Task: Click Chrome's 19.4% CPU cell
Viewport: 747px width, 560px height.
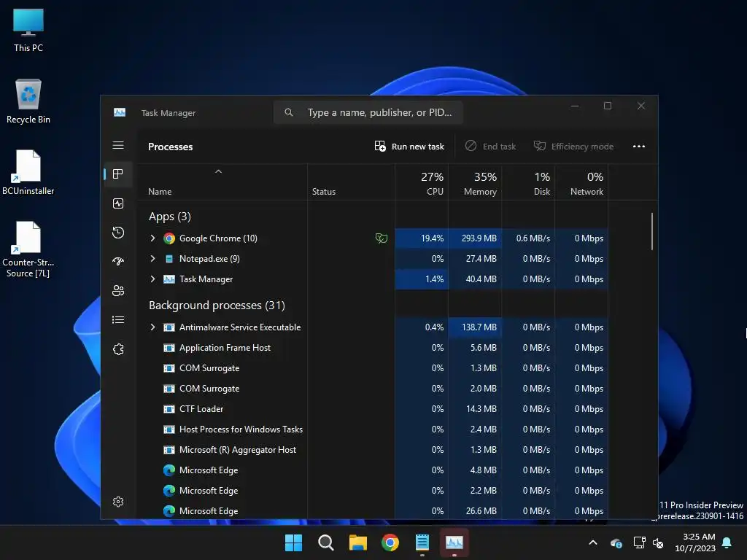Action: 422,238
